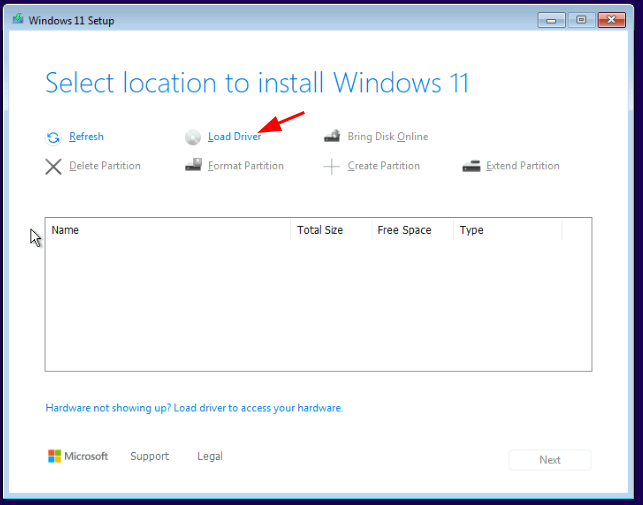The height and width of the screenshot is (505, 643).
Task: Click the Load Driver disc icon
Action: click(193, 137)
